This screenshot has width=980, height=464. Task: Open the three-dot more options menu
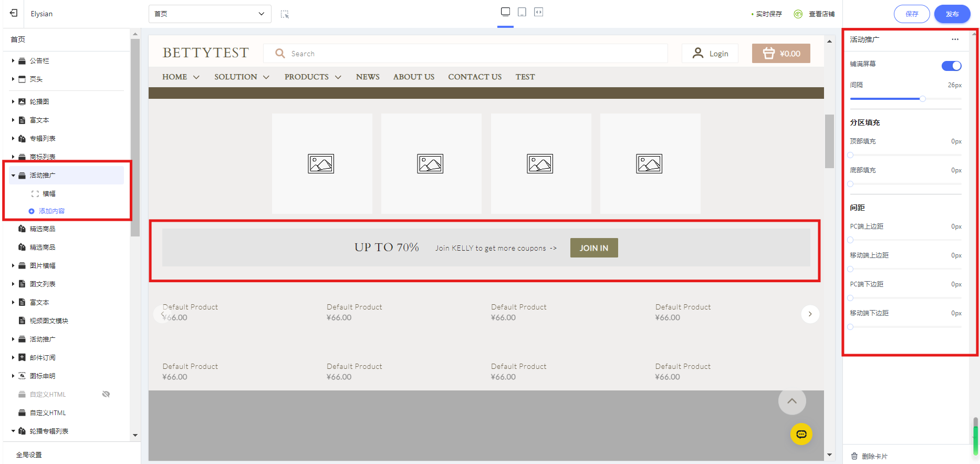click(955, 39)
